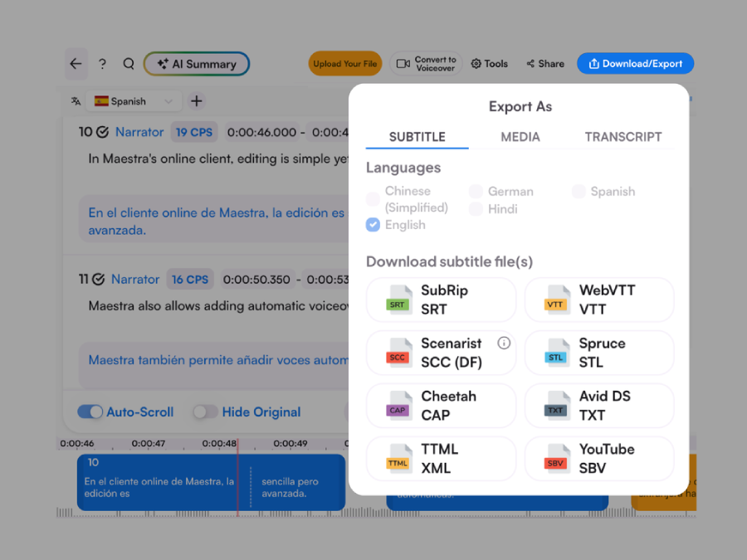
Task: Click the Share button
Action: click(x=545, y=64)
